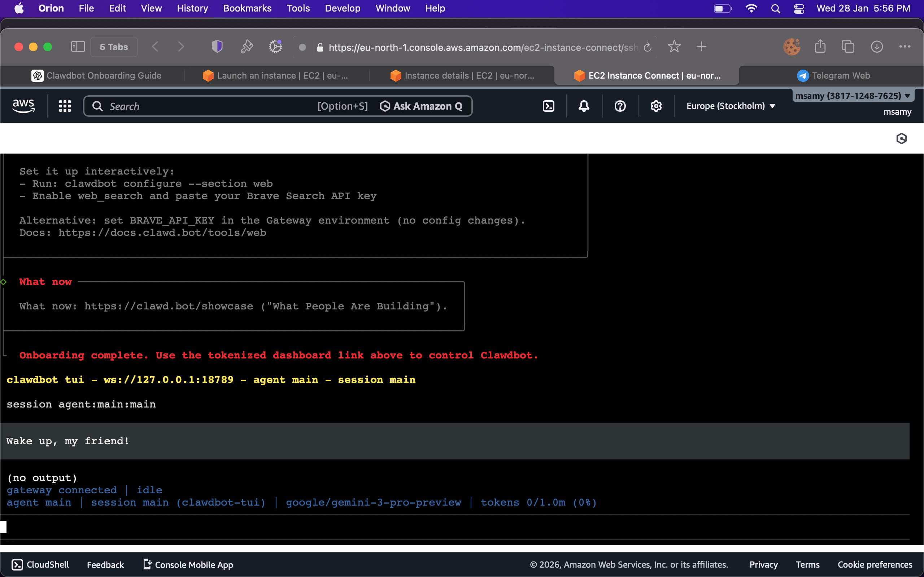
Task: Toggle macOS Control Center in menu bar
Action: [799, 8]
